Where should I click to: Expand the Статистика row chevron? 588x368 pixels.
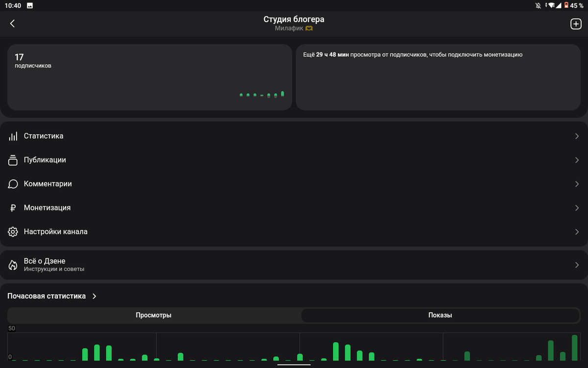[577, 136]
